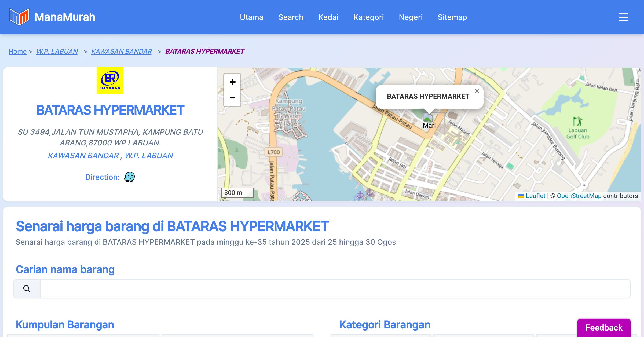
Task: Zoom out on the map
Action: pos(232,98)
